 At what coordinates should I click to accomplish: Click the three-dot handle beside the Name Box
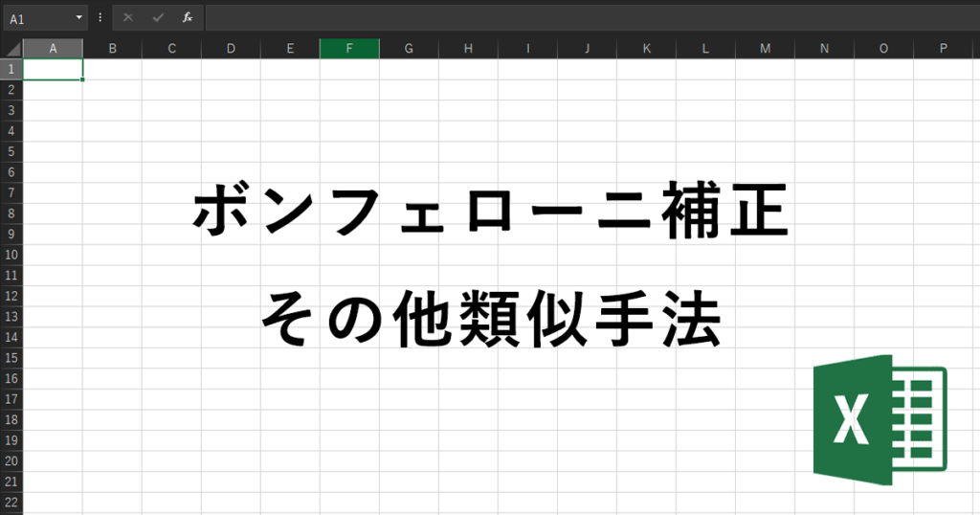coord(100,17)
